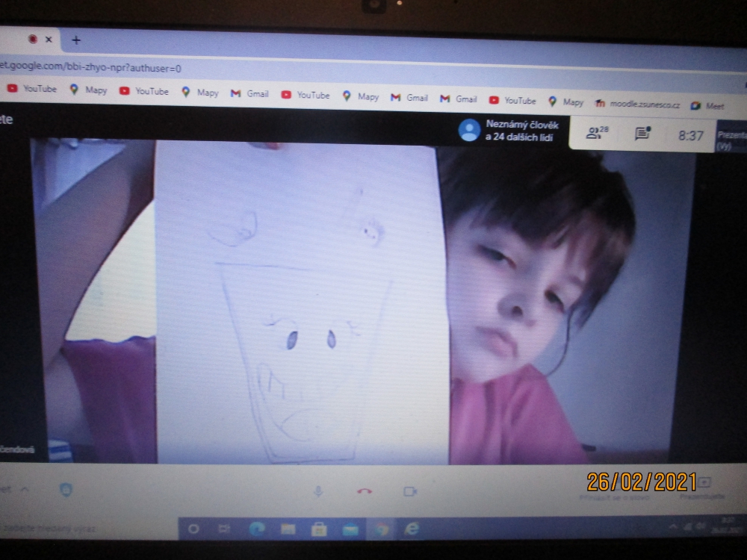Image resolution: width=747 pixels, height=560 pixels.
Task: Open Task View on the taskbar
Action: click(x=224, y=529)
